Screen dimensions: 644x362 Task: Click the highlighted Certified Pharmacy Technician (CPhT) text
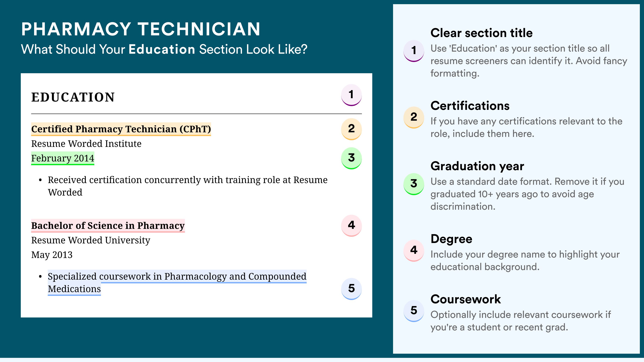(x=121, y=129)
